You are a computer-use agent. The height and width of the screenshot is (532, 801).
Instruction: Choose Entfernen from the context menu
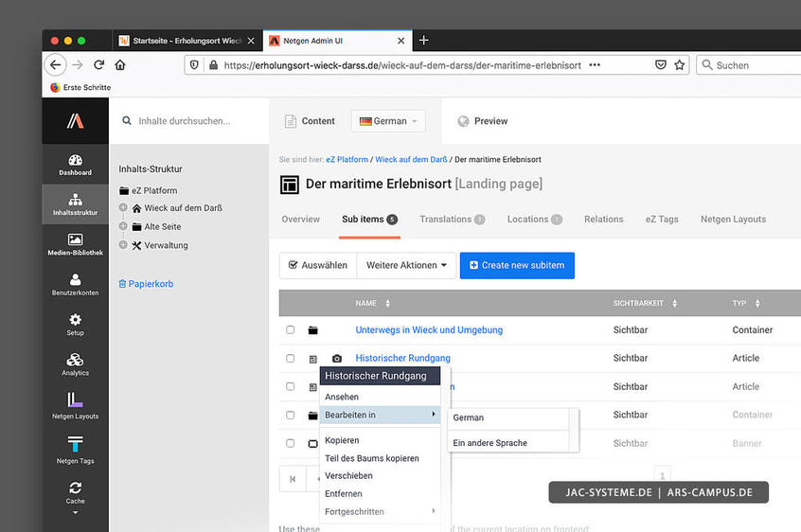coord(380,494)
